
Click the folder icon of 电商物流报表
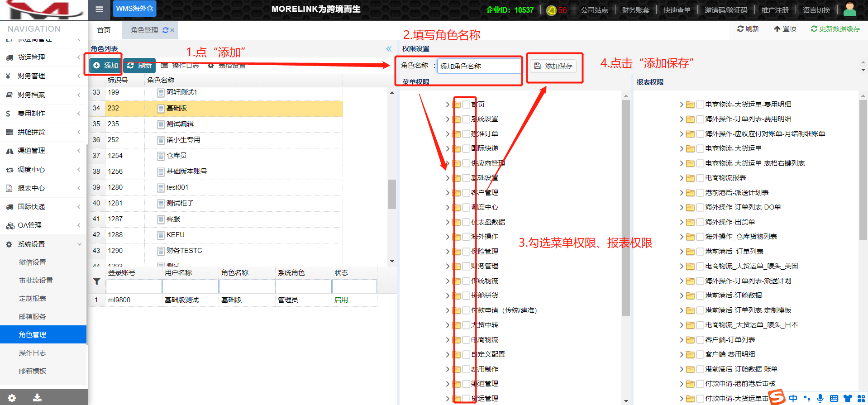tap(690, 178)
